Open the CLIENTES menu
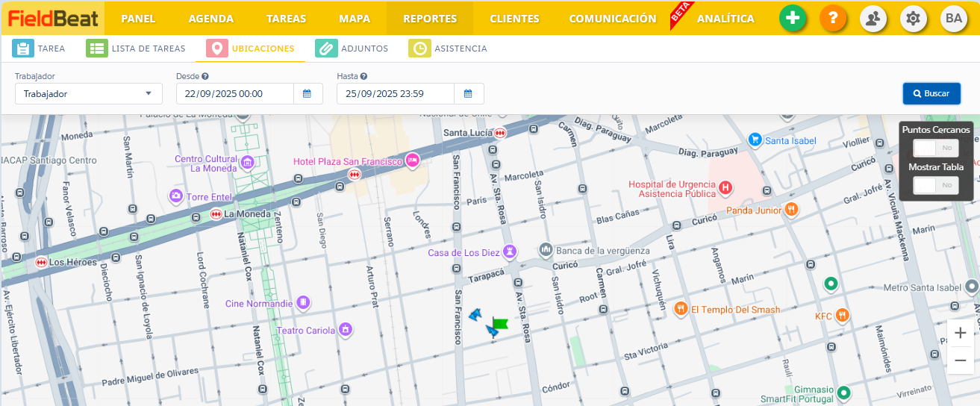This screenshot has width=980, height=406. (x=514, y=19)
